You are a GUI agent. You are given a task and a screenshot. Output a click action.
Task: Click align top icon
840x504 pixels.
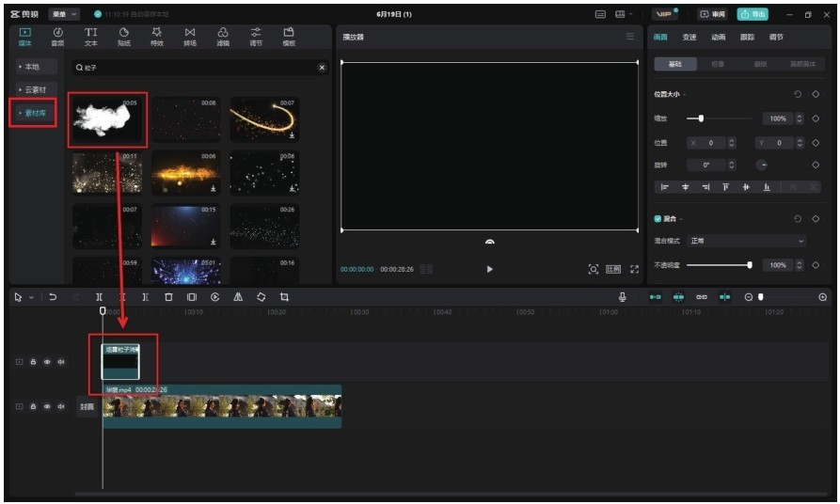pos(725,187)
